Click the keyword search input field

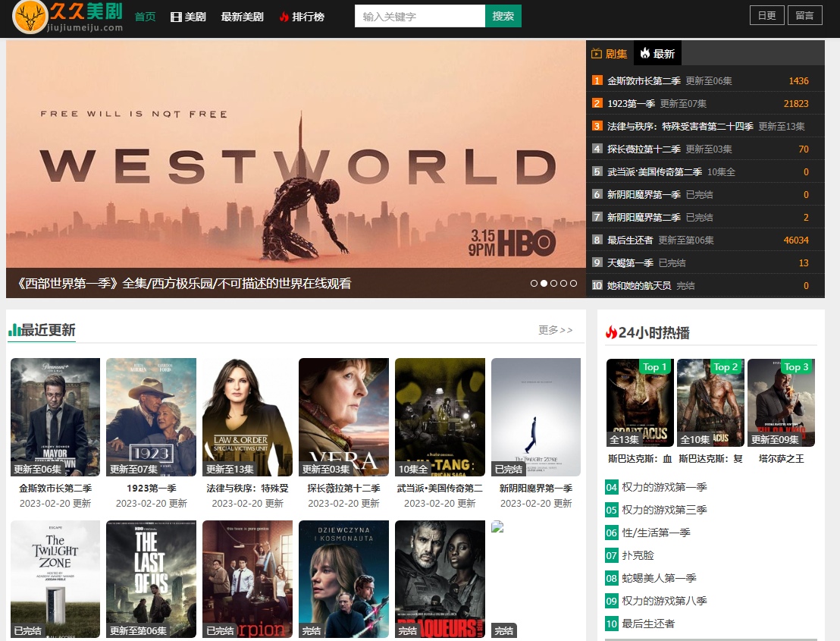tap(420, 15)
